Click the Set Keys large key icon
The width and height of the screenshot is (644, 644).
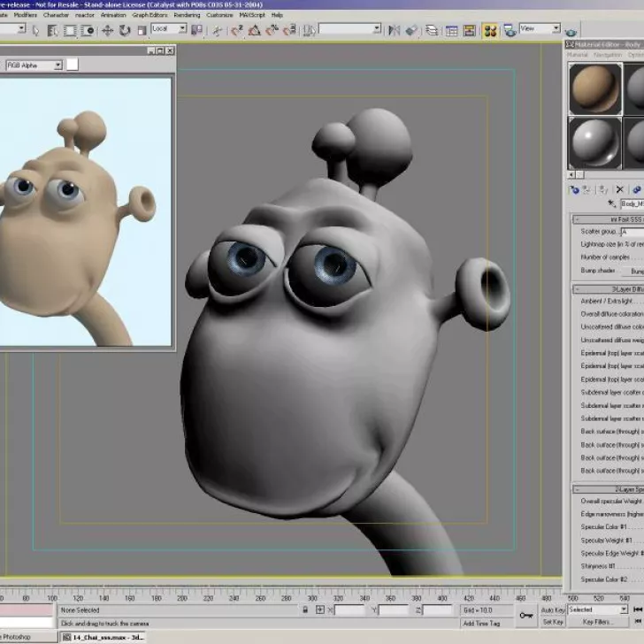[526, 615]
